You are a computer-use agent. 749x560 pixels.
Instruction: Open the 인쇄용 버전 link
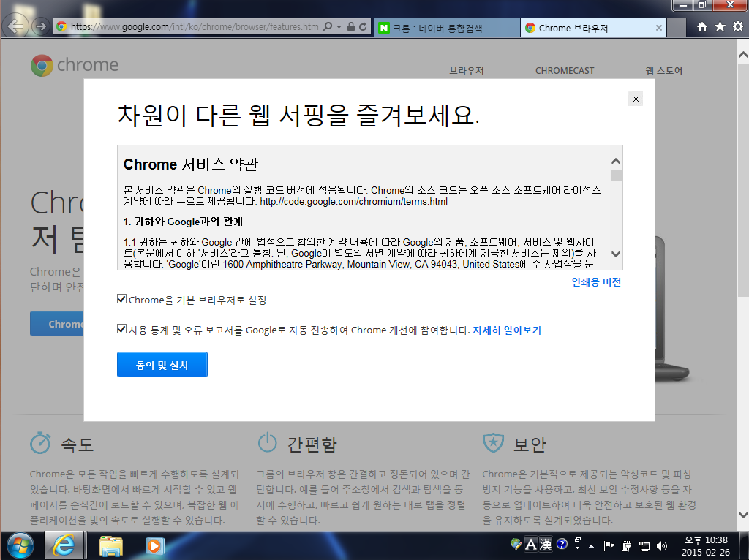pos(596,282)
